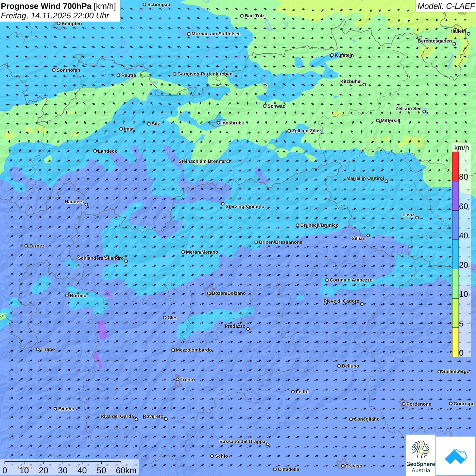Pick the yellow legend band near 0

pos(455,342)
